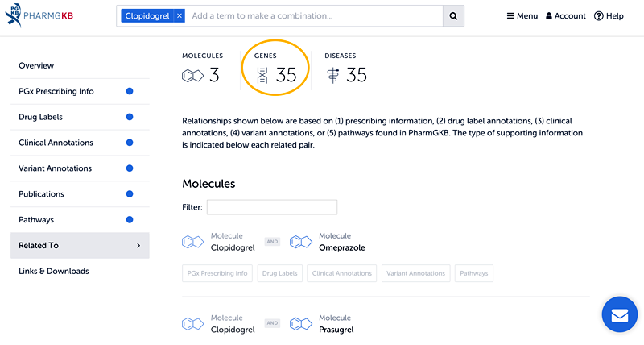The height and width of the screenshot is (345, 644).
Task: Click the Drug Labels tag button
Action: [x=279, y=273]
